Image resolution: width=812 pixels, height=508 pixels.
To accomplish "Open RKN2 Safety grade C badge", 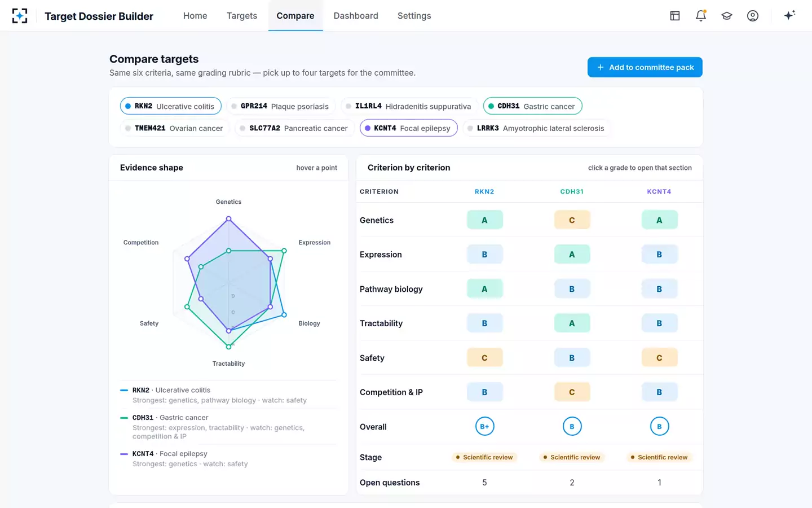I will click(x=484, y=358).
